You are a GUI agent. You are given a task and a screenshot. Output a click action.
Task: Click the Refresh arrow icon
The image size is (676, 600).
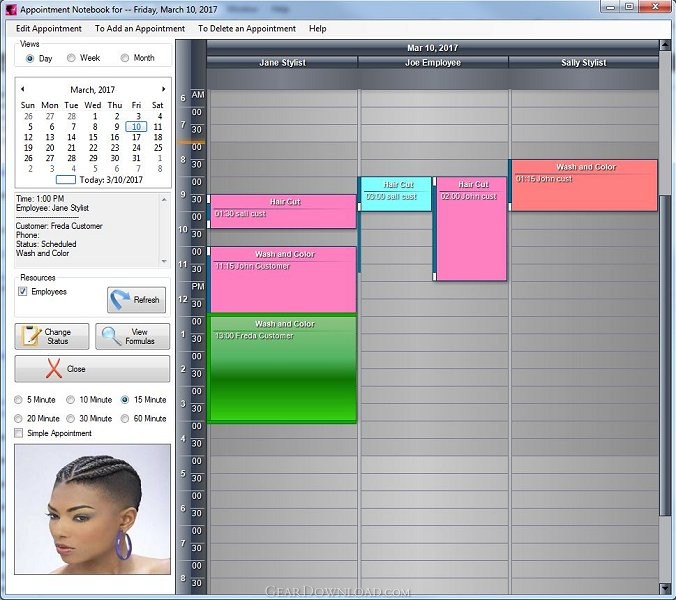point(120,300)
